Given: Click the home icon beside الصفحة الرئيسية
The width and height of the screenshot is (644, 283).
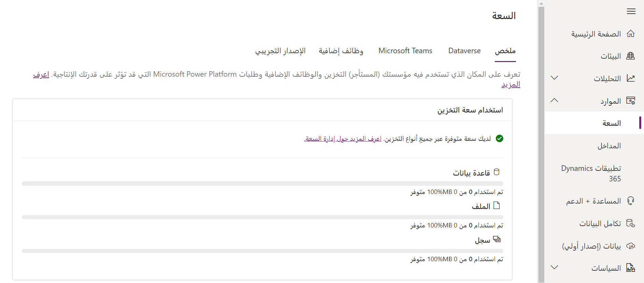Looking at the screenshot, I should click(x=631, y=34).
